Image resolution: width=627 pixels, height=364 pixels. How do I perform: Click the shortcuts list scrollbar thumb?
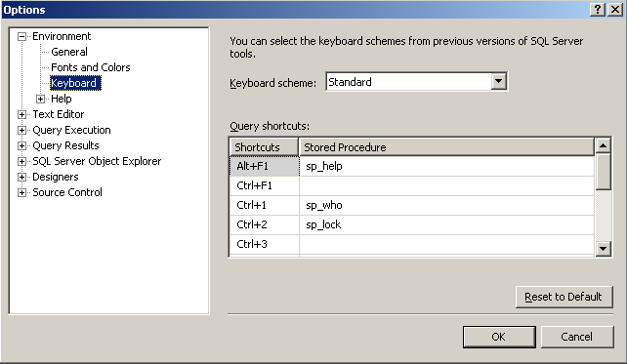coord(603,172)
